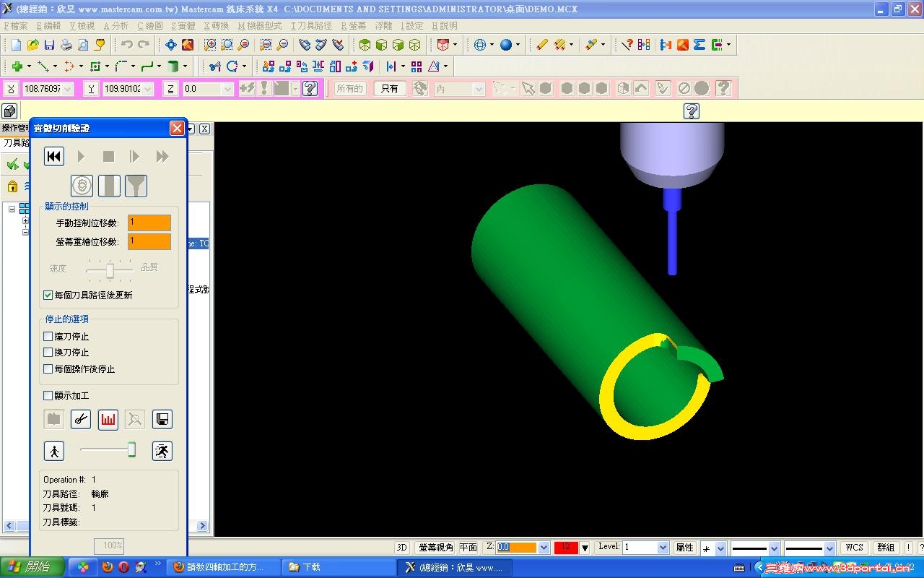
Task: Click the walking figure slow speed icon
Action: point(54,451)
